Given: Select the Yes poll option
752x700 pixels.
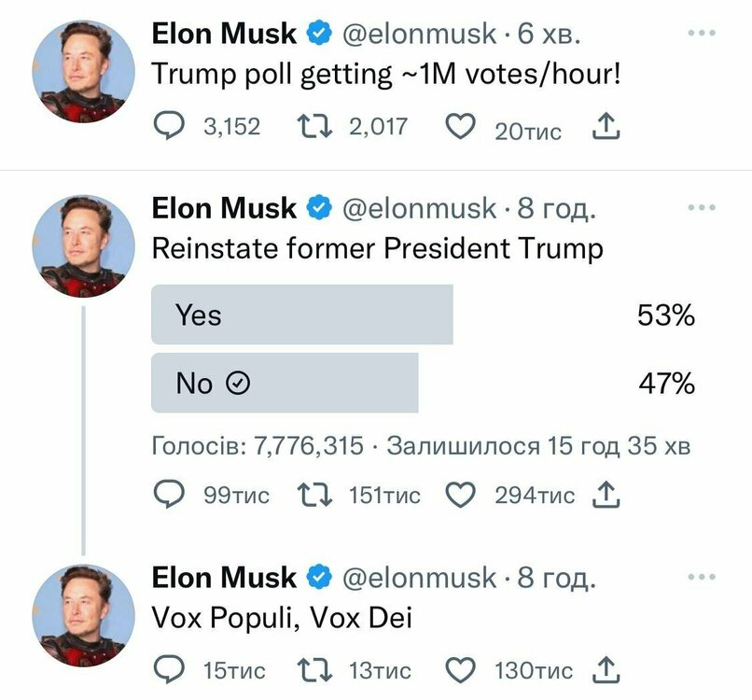Looking at the screenshot, I should click(x=301, y=315).
